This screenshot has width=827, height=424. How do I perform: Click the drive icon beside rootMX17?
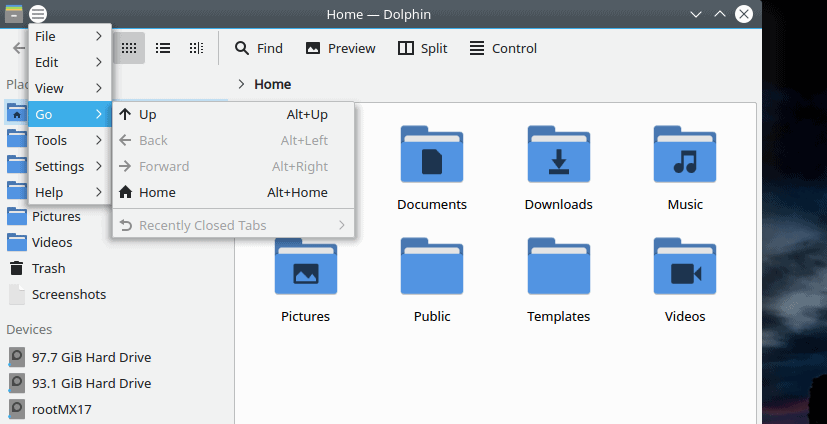17,409
